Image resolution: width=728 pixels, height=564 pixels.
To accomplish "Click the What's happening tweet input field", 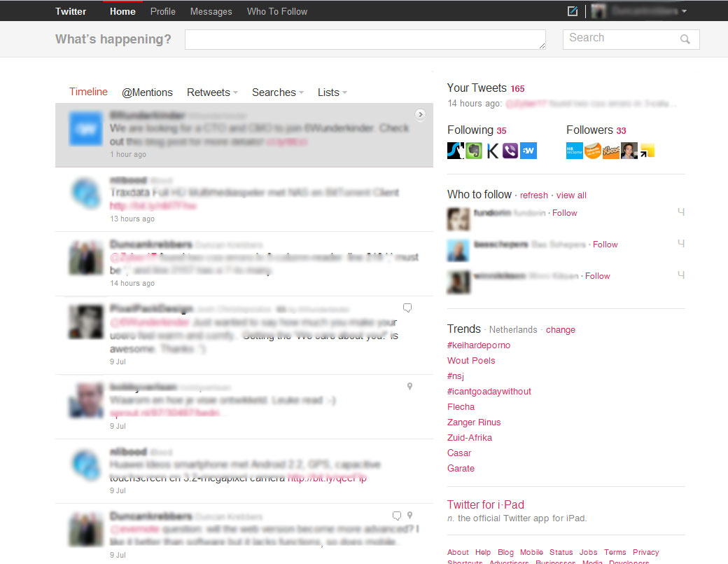I will [365, 39].
